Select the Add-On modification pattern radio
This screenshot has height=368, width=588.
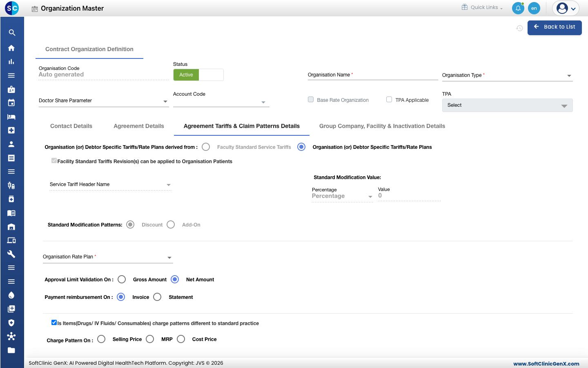coord(171,224)
